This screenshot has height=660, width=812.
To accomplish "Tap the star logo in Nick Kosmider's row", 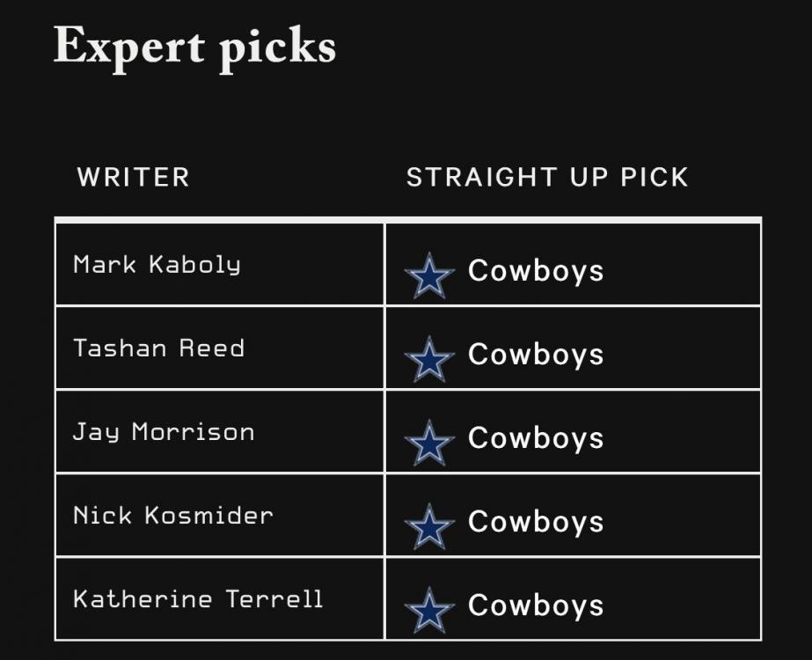I will (x=429, y=526).
